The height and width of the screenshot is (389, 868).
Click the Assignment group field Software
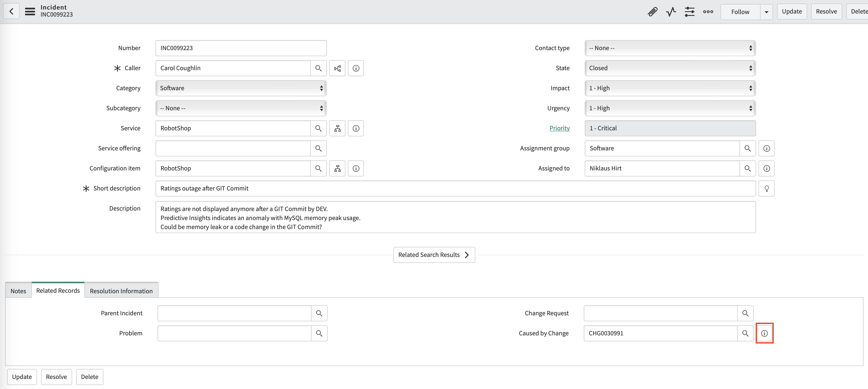pyautogui.click(x=662, y=148)
